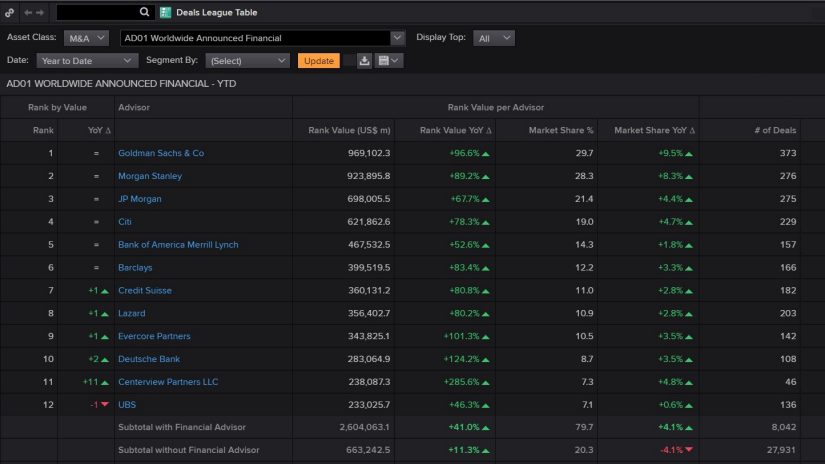The image size is (825, 464).
Task: Go forward with the right arrow
Action: point(40,13)
